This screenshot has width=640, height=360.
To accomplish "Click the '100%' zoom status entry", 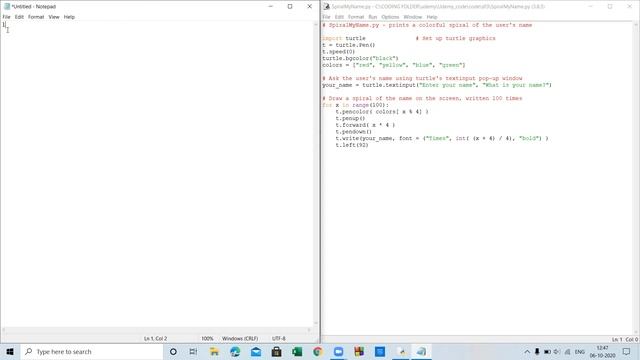I will (207, 338).
